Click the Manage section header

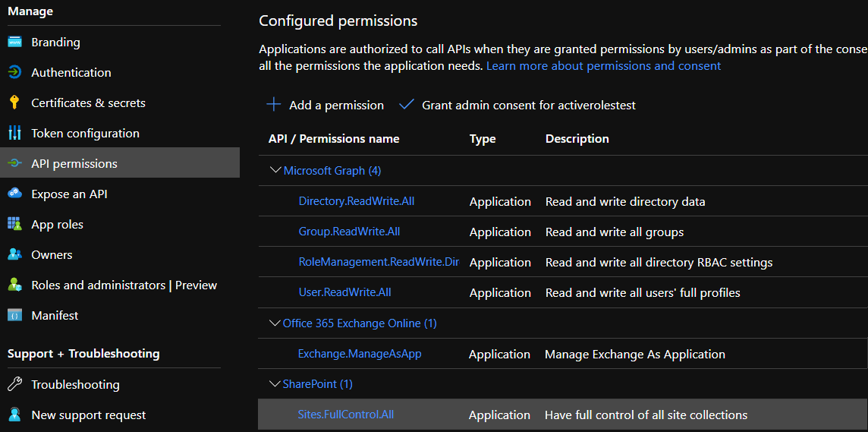tap(30, 11)
